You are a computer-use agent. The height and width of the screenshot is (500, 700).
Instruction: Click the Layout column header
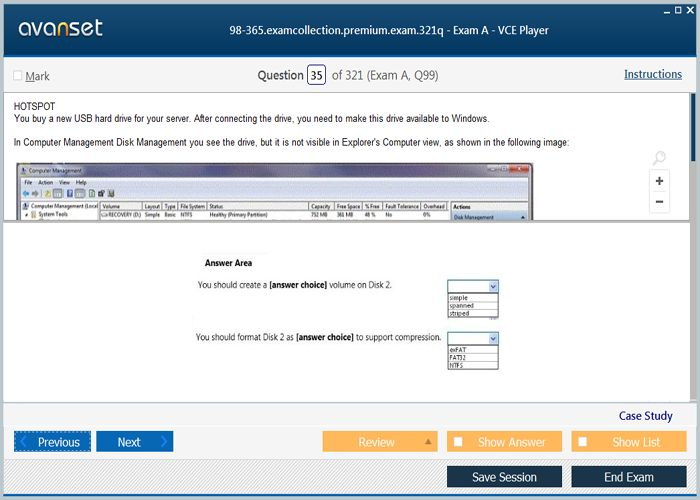152,206
